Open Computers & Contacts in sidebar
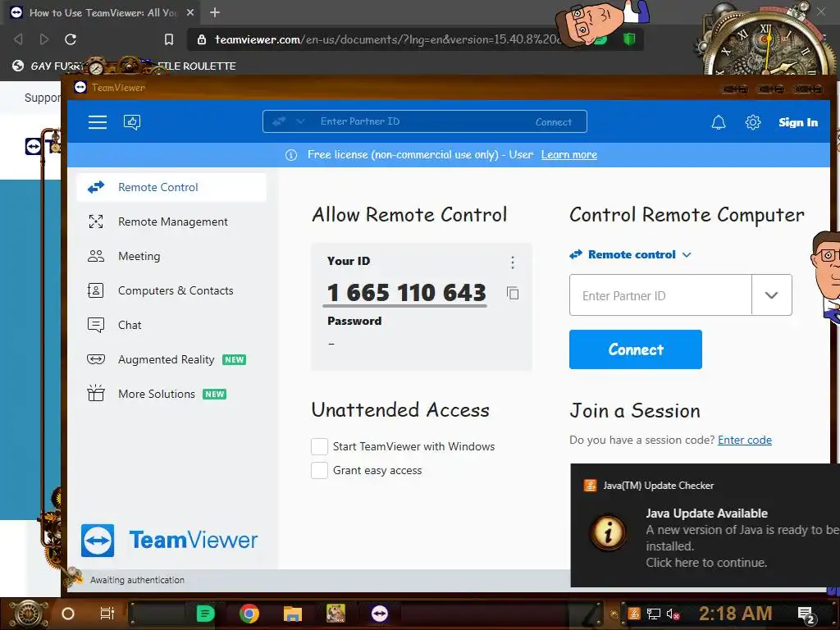 tap(171, 290)
